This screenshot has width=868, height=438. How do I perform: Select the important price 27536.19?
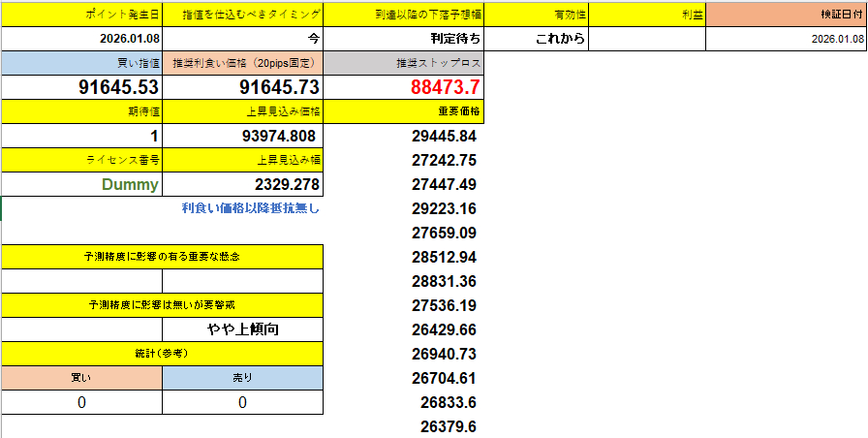click(x=444, y=305)
